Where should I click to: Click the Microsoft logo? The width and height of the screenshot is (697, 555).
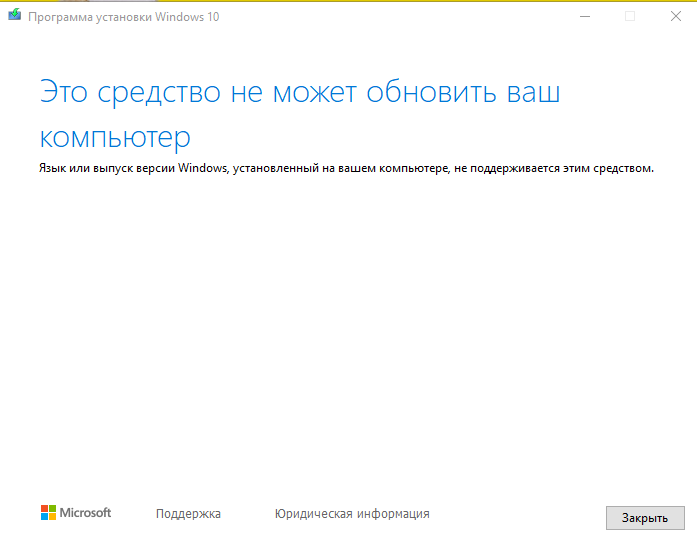pos(76,513)
